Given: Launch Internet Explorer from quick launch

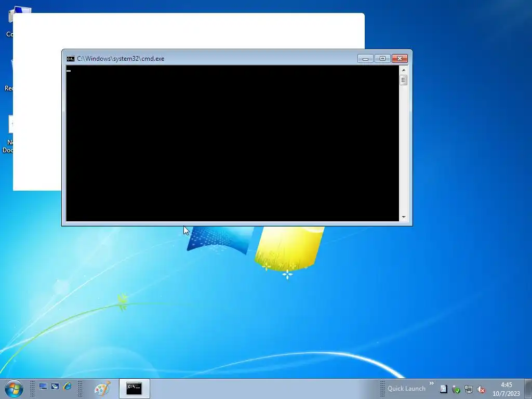Looking at the screenshot, I should pos(67,386).
